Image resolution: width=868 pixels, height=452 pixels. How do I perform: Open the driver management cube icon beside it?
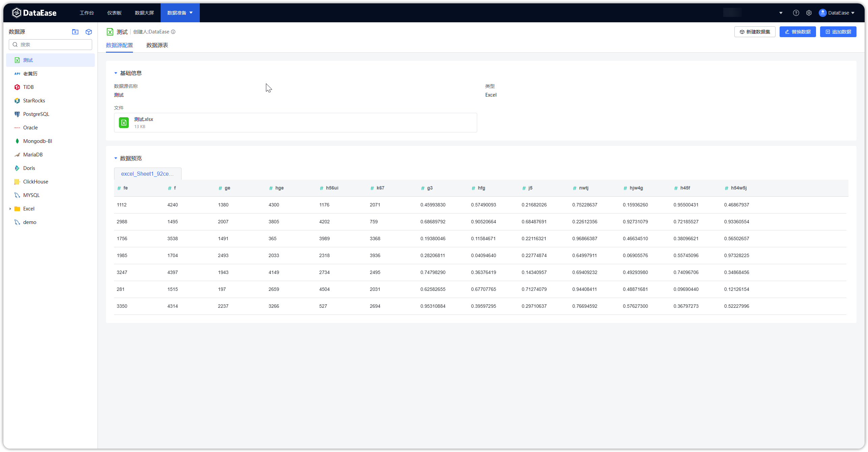(x=88, y=32)
